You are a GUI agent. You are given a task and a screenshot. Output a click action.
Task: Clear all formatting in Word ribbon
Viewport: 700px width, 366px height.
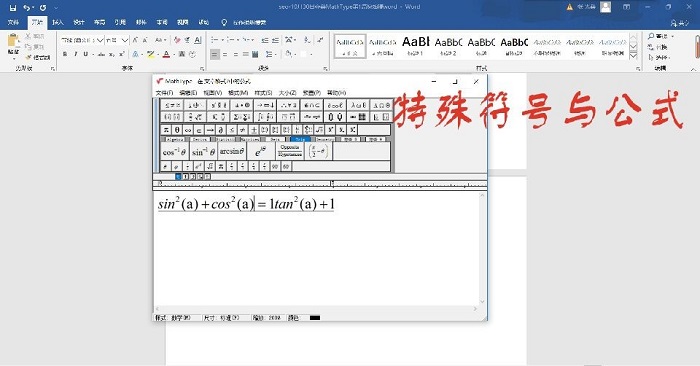(x=177, y=40)
